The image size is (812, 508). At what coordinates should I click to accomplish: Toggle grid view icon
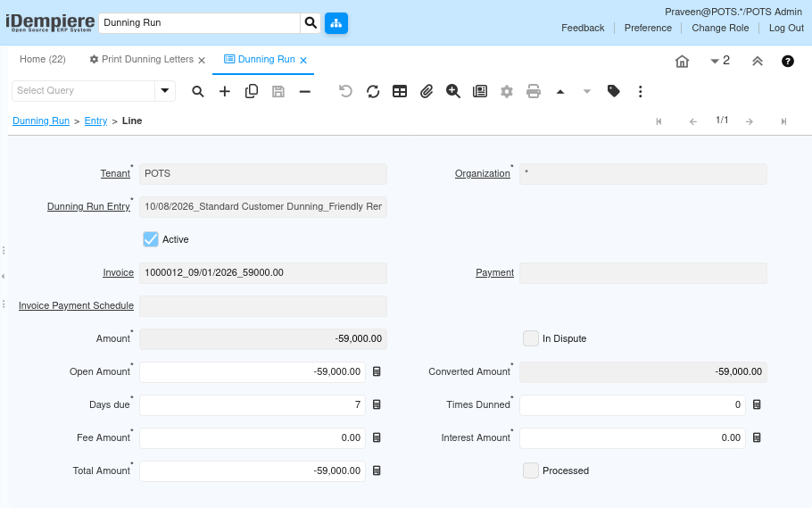point(400,92)
